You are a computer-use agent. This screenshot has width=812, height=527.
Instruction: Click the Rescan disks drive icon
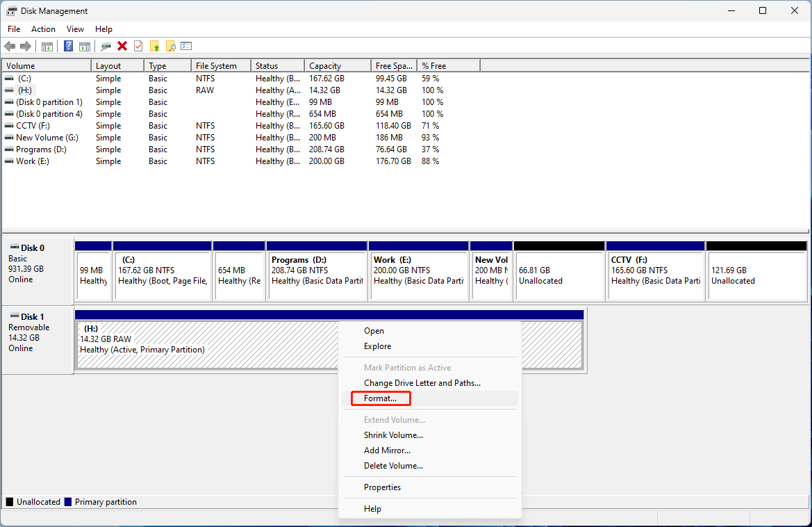pos(106,47)
